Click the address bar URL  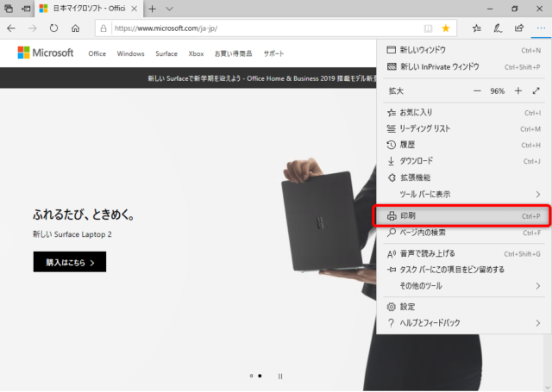click(166, 28)
